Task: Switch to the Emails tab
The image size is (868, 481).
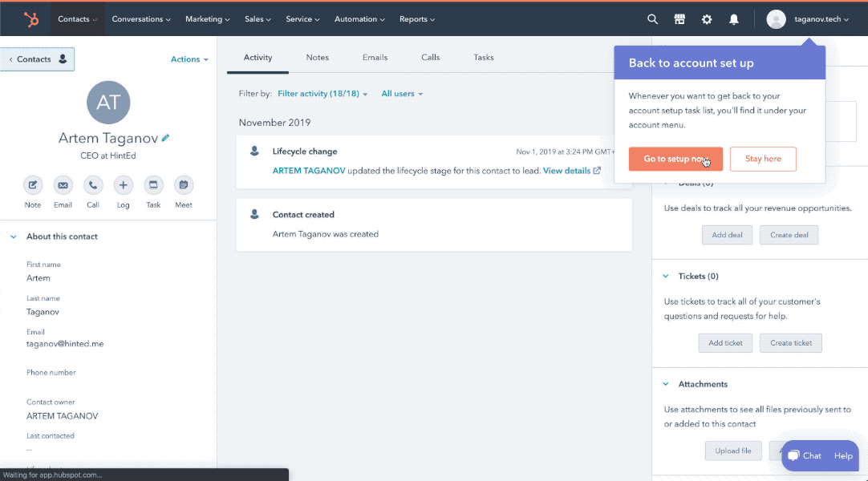Action: coord(375,58)
